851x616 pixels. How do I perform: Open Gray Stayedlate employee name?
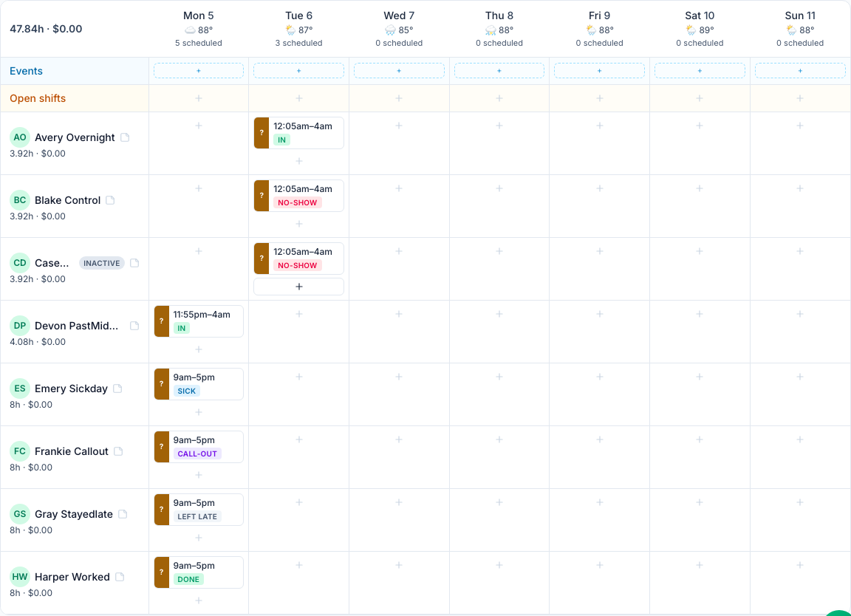pos(74,514)
